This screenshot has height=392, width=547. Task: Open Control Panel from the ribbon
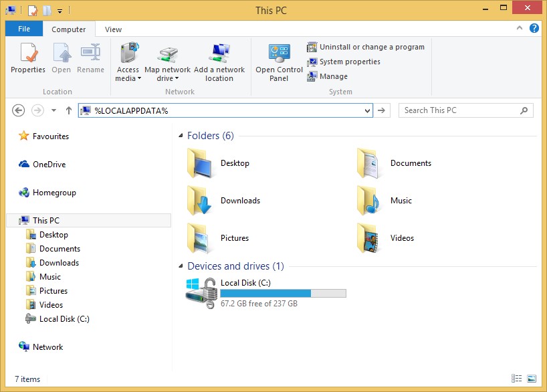279,62
